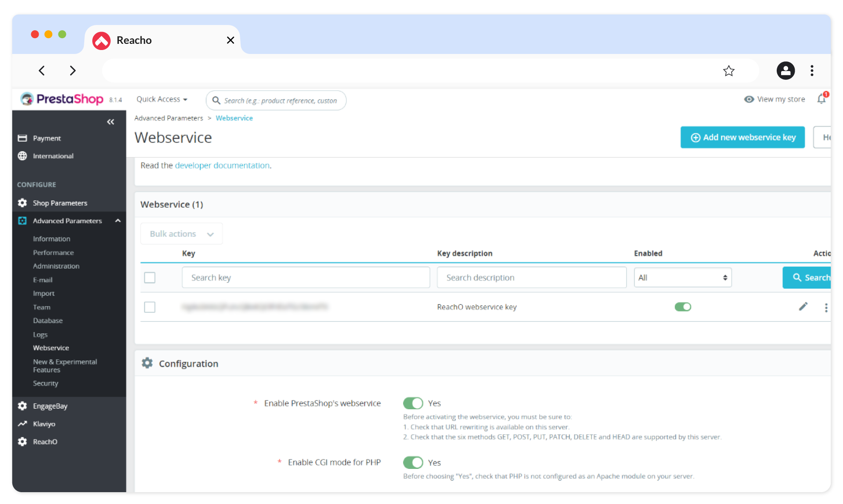This screenshot has height=504, width=843.
Task: Click the browser profile avatar icon
Action: click(x=785, y=71)
